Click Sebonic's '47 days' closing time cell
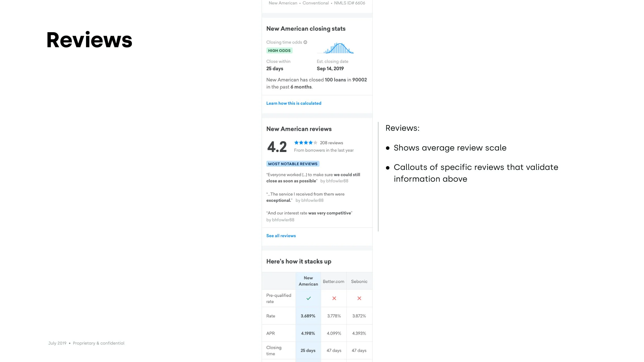The image size is (644, 362). [359, 350]
